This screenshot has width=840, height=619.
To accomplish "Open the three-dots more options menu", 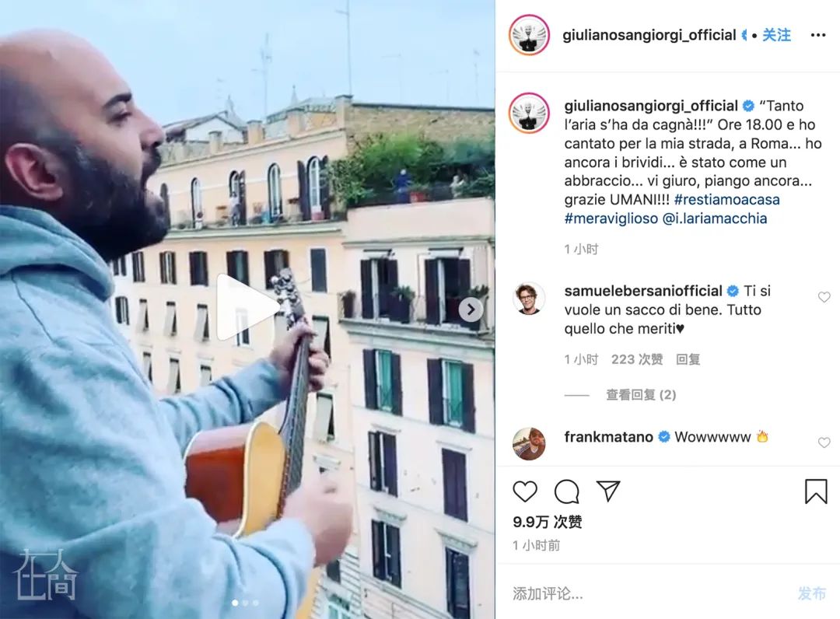I will click(818, 35).
